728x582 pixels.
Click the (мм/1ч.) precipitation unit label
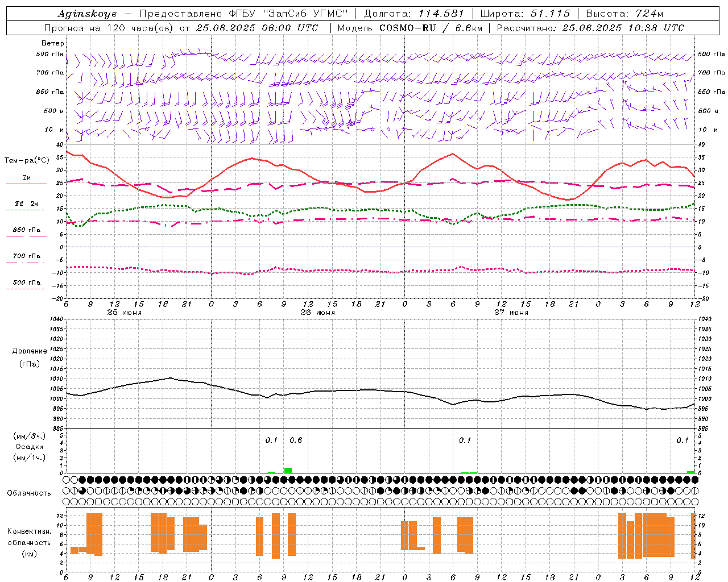point(30,458)
